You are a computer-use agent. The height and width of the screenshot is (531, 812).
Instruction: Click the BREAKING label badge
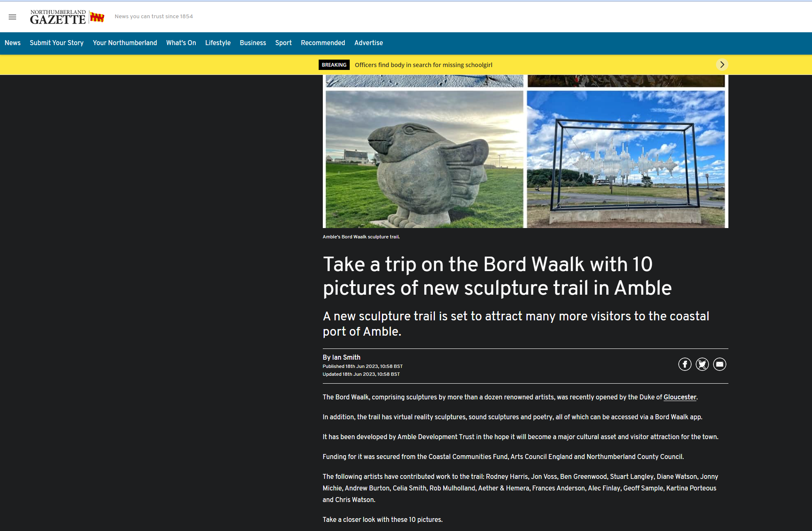pyautogui.click(x=334, y=65)
